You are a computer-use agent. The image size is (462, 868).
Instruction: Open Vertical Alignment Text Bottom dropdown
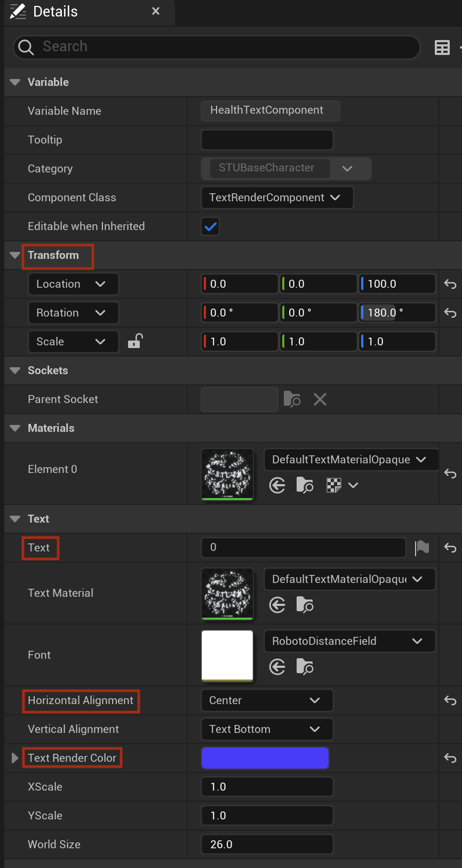[267, 729]
